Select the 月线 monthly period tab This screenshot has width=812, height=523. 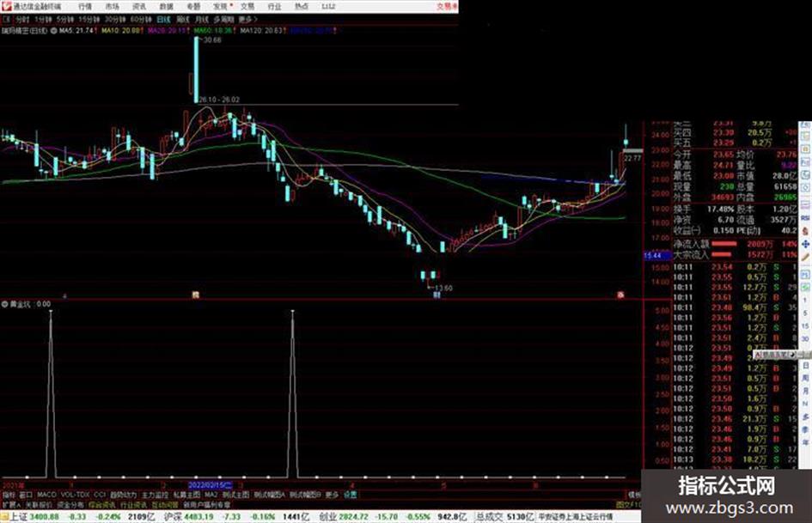[201, 19]
